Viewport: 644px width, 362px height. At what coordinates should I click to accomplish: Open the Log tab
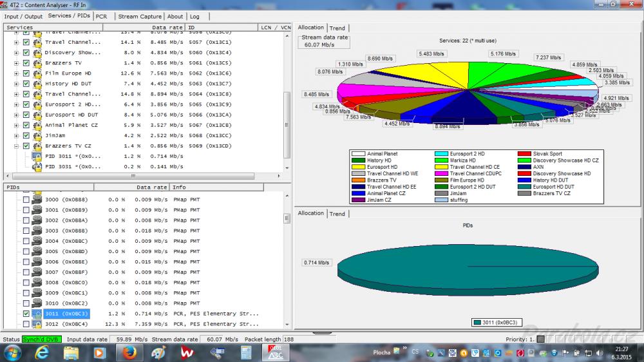(x=194, y=17)
